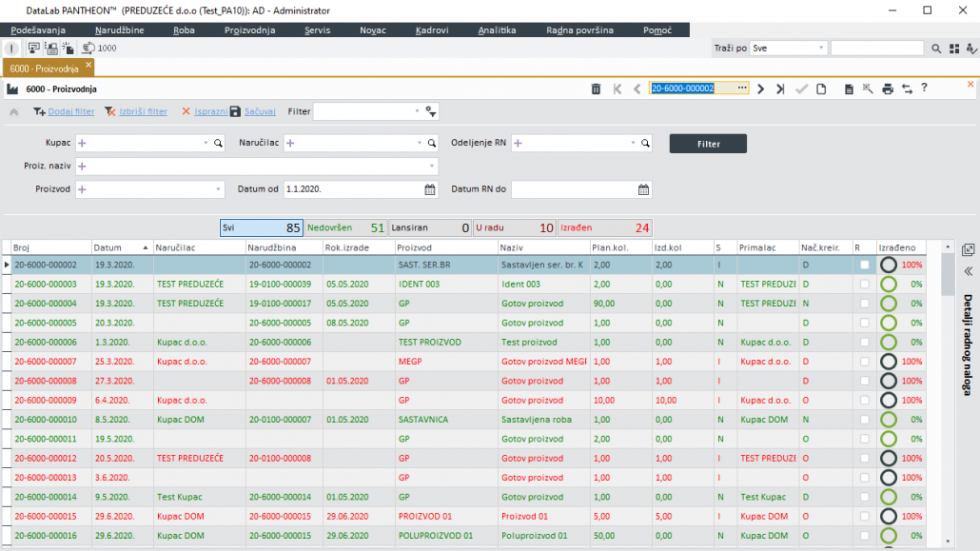Tick the R checkbox for order 20-6000-000010
This screenshot has height=551, width=980.
point(864,420)
